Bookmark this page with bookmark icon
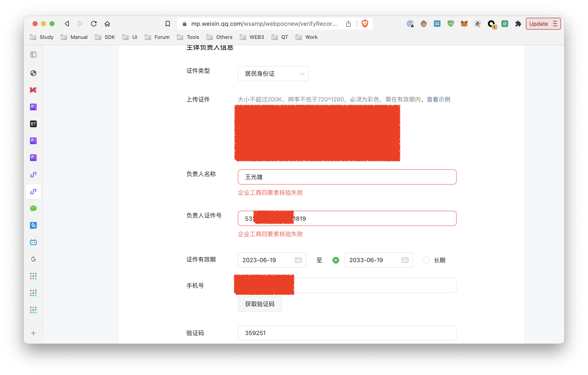 pyautogui.click(x=167, y=24)
